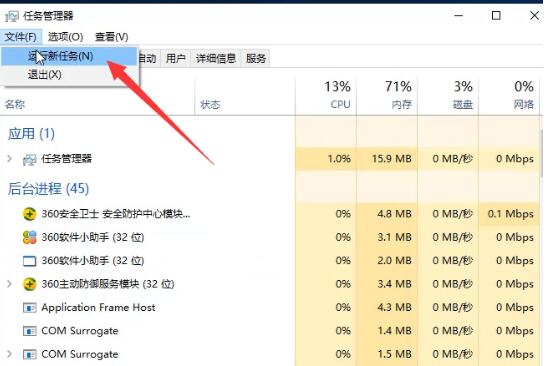Expand the 任务管理器 app row
The image size is (550, 366).
[x=9, y=159]
